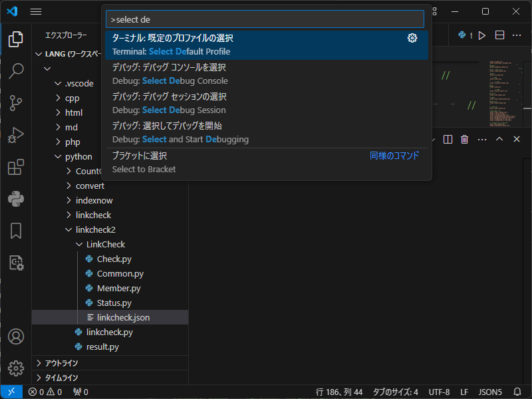Collapse the linkcheck2 folder
The image size is (532, 399).
(68, 229)
